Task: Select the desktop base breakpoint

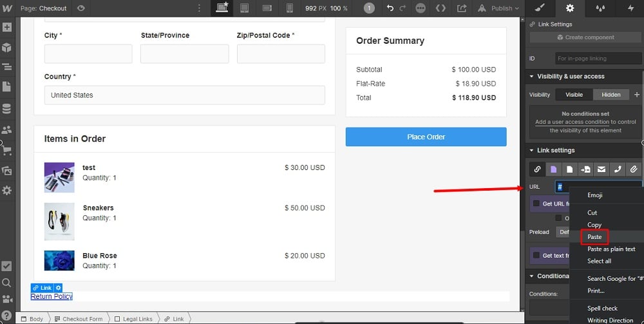Action: point(222,8)
